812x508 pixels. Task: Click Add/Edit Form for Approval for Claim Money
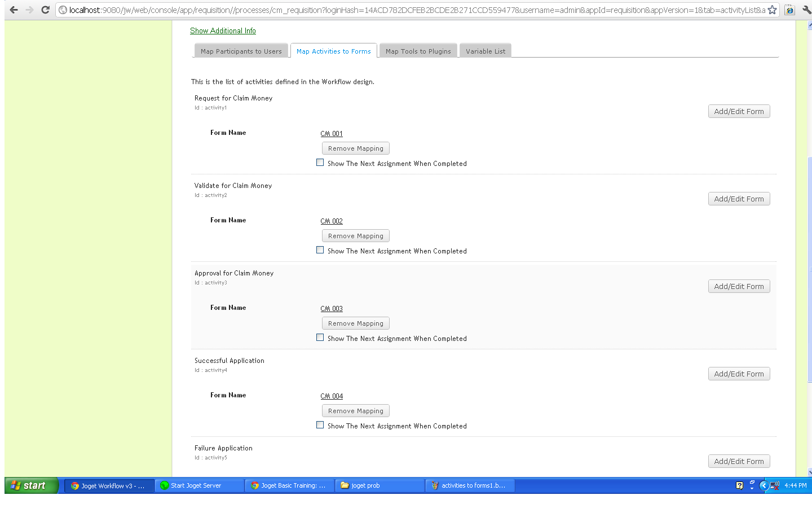pos(739,286)
